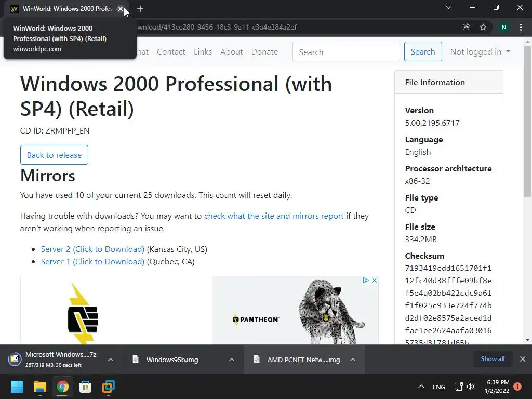Image resolution: width=532 pixels, height=399 pixels.
Task: Share this page icon in address bar
Action: tap(466, 27)
